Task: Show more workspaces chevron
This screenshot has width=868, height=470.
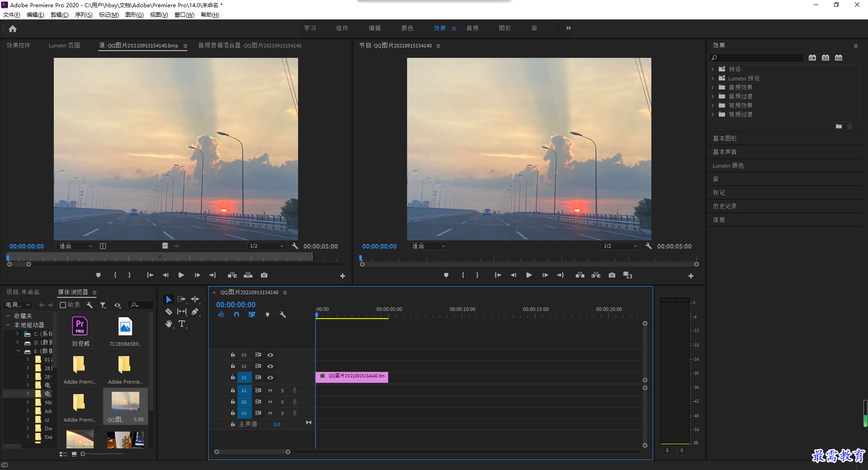Action: tap(568, 28)
